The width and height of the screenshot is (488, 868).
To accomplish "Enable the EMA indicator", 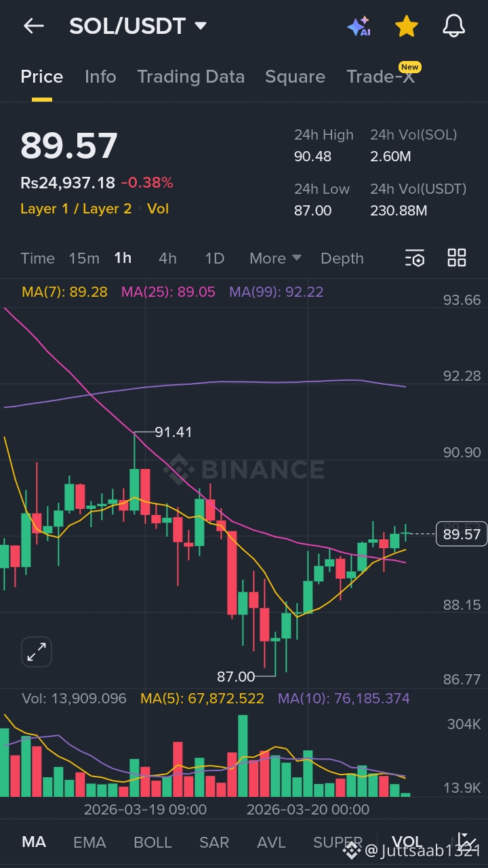I will coord(89,842).
